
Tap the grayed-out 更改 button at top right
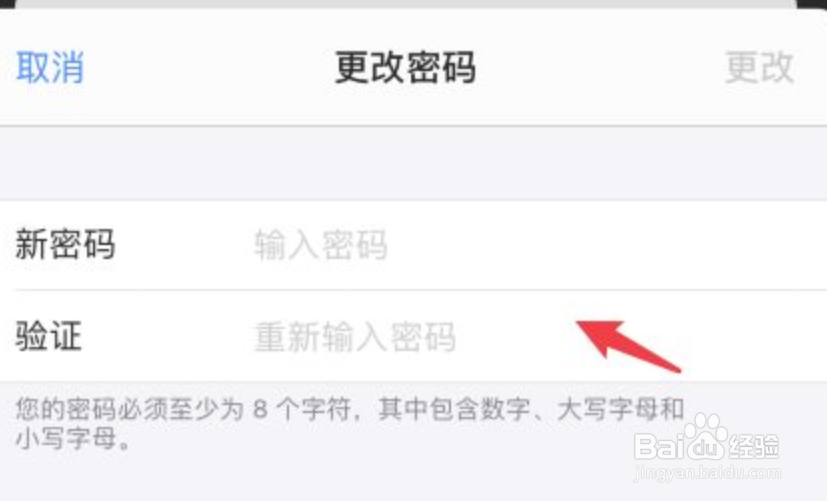point(759,67)
